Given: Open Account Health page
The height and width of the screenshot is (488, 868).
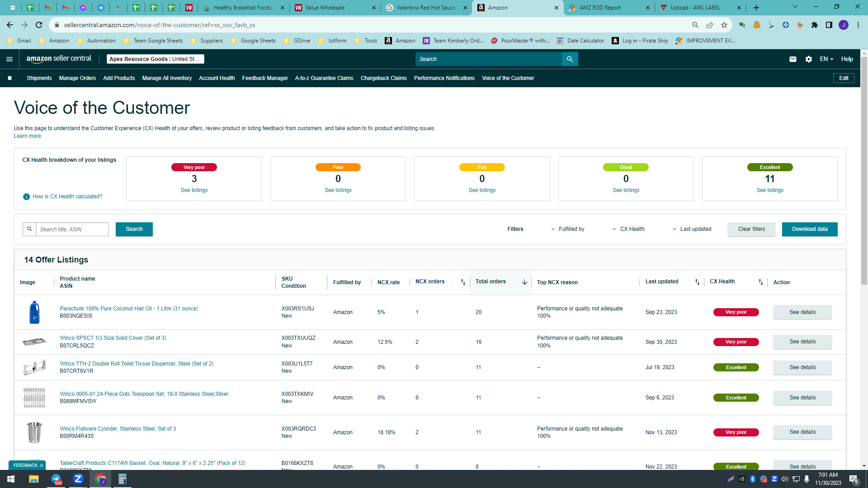Looking at the screenshot, I should tap(217, 78).
